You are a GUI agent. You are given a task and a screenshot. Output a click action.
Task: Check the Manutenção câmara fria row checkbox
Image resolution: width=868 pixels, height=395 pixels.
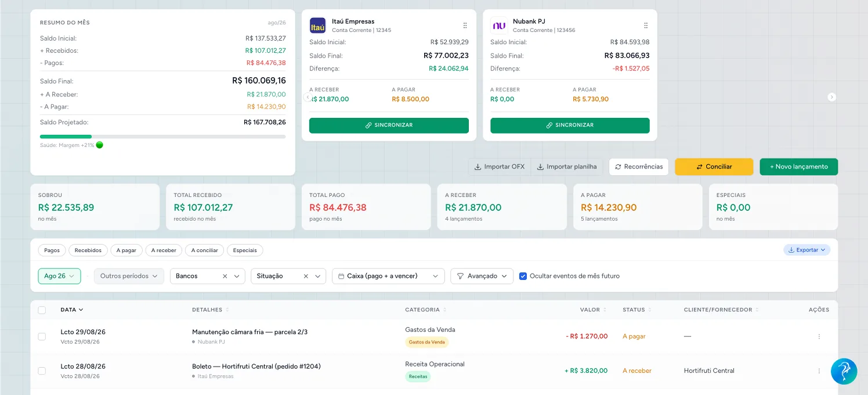click(x=42, y=336)
